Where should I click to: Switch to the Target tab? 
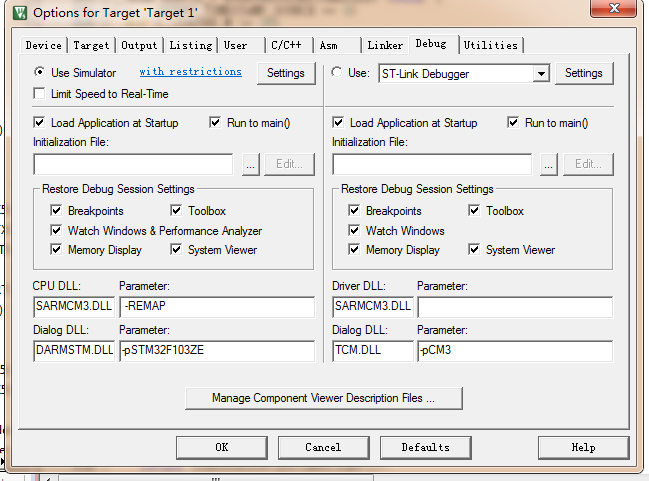click(x=91, y=45)
